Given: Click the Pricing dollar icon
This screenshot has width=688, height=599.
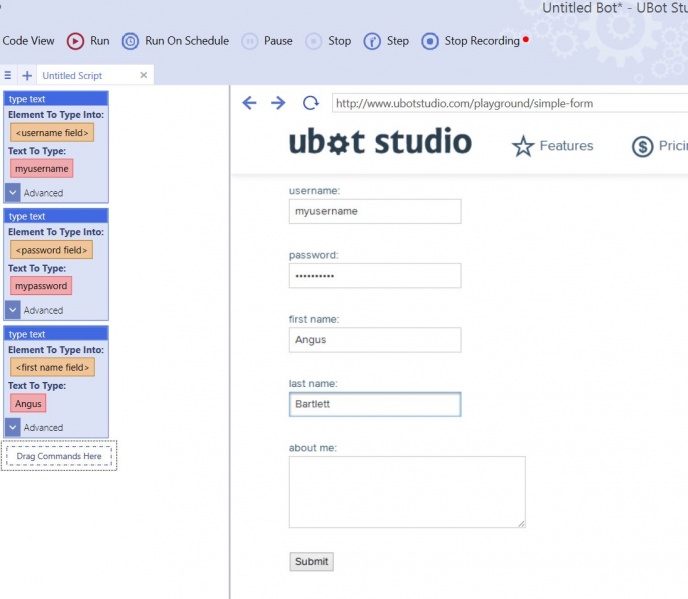Looking at the screenshot, I should 643,146.
